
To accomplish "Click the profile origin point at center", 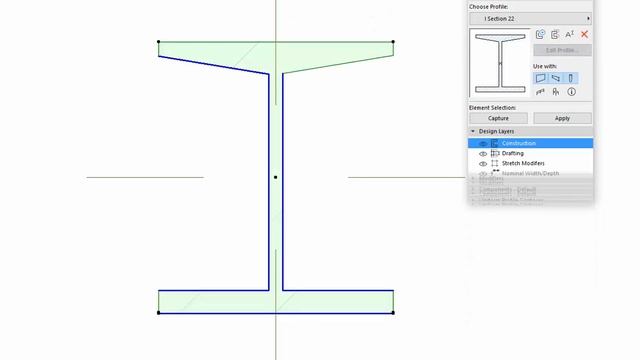I will pos(276,177).
